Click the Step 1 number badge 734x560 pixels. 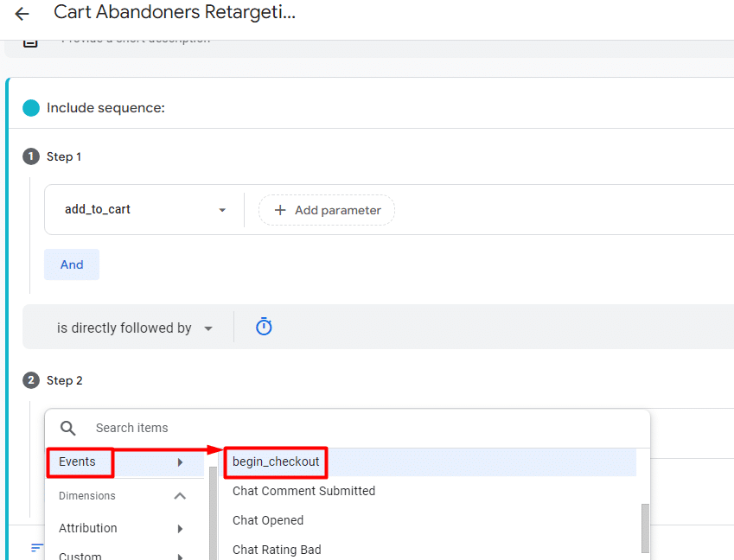(x=31, y=156)
